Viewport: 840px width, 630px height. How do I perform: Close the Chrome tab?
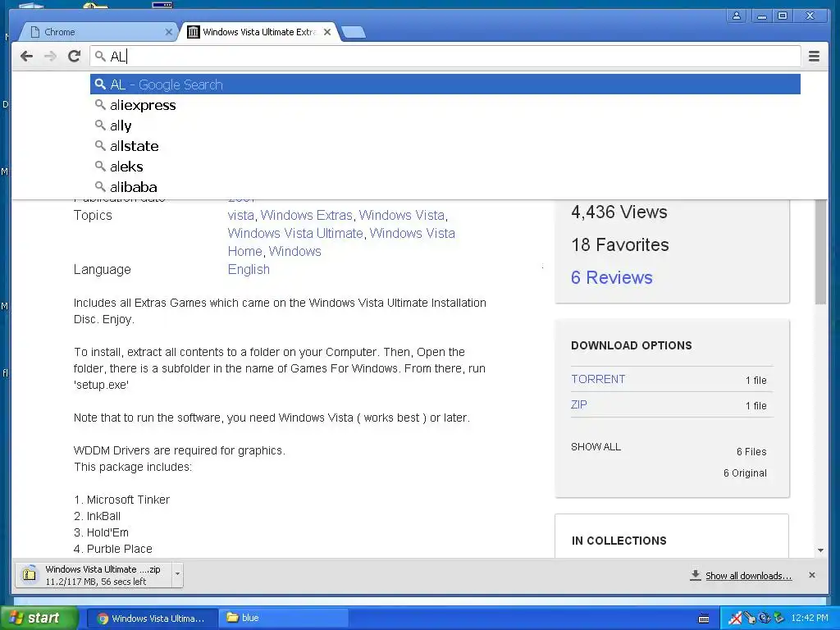(x=168, y=32)
